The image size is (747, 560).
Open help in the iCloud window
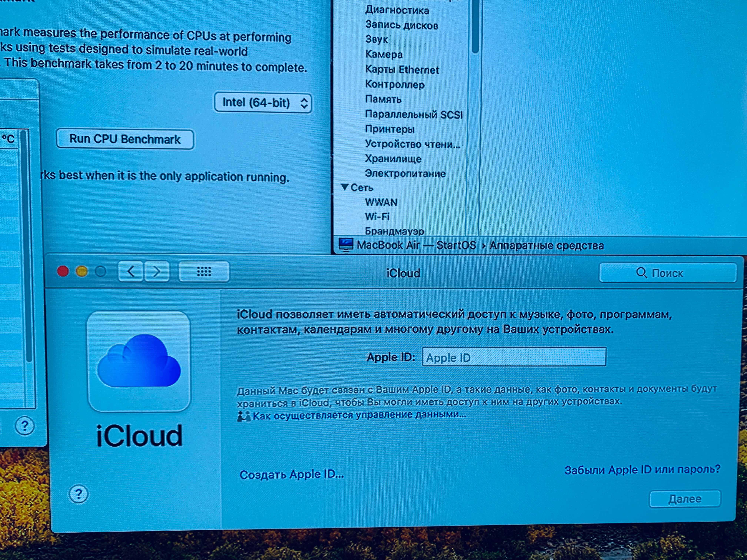pos(78,494)
